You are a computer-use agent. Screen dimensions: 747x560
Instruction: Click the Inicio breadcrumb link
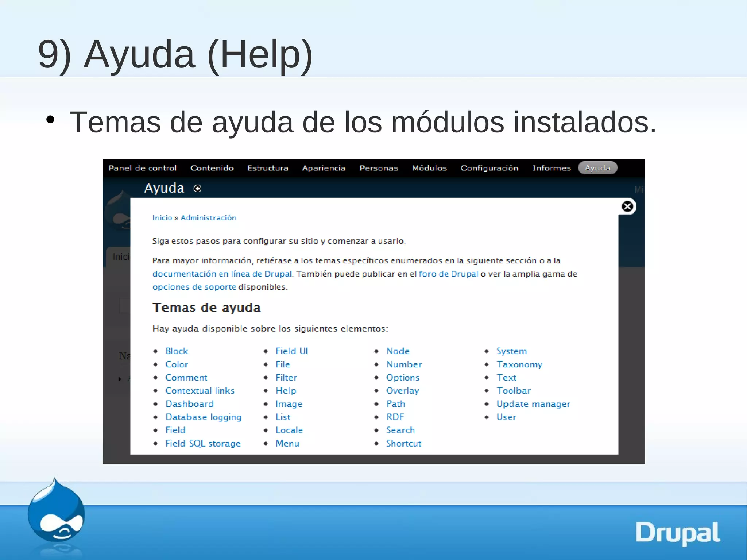(x=162, y=218)
